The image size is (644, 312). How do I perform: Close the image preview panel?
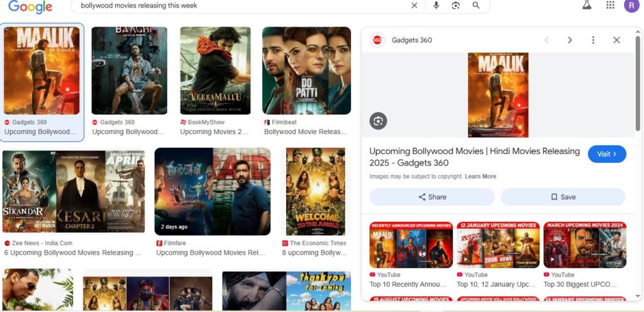pyautogui.click(x=616, y=40)
